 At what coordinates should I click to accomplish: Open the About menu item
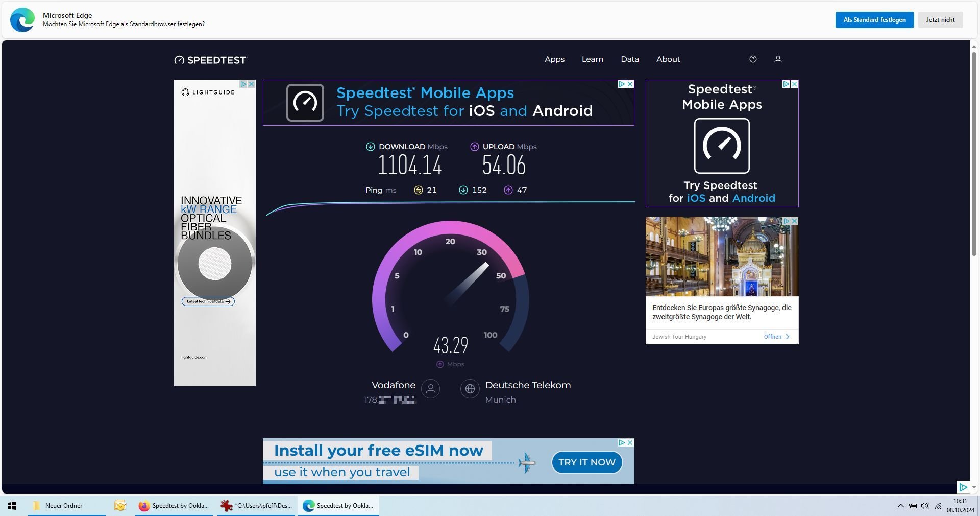668,59
